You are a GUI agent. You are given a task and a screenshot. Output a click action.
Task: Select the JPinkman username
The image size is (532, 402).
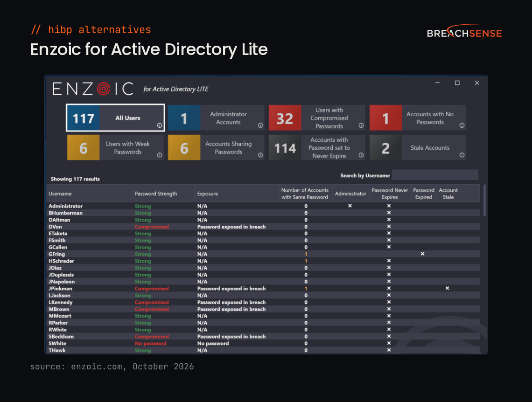click(x=60, y=289)
